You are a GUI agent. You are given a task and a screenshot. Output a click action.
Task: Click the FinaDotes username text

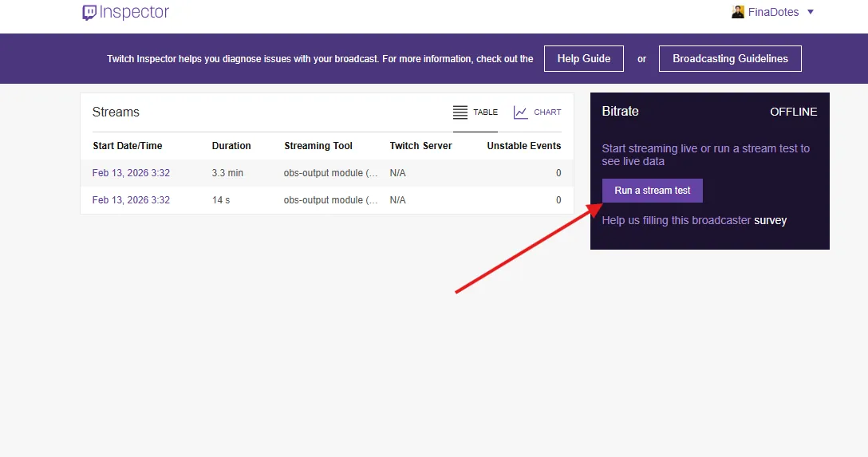[773, 12]
